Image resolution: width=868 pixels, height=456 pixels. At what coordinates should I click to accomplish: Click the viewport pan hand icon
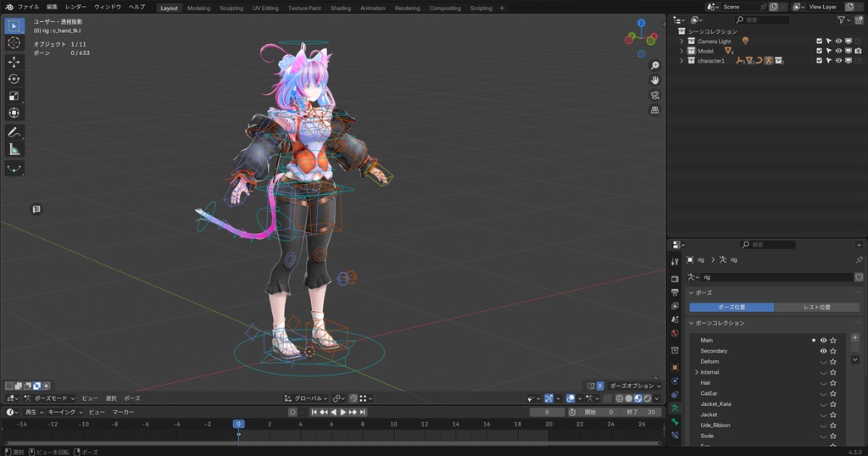click(x=655, y=81)
